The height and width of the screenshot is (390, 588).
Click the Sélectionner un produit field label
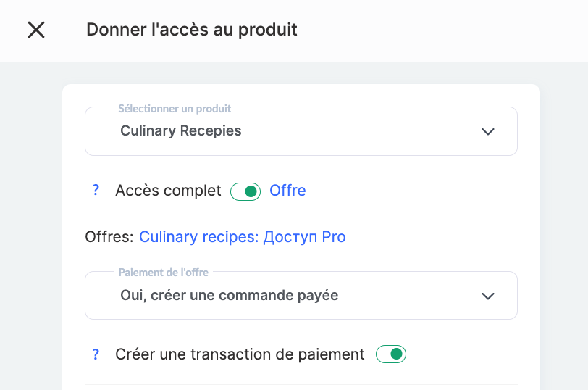click(x=175, y=109)
